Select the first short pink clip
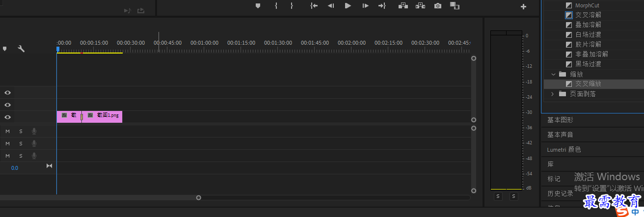This screenshot has width=644, height=217. click(68, 116)
